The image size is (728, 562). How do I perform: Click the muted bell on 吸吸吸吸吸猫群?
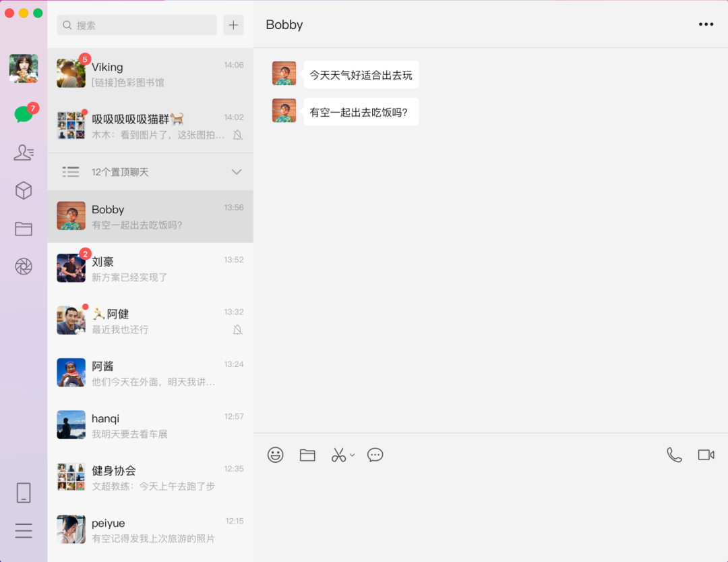238,135
